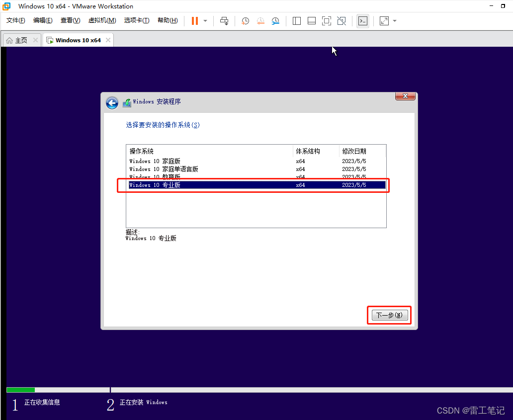Image resolution: width=513 pixels, height=420 pixels.
Task: Take a snapshot of the virtual machine
Action: point(245,21)
